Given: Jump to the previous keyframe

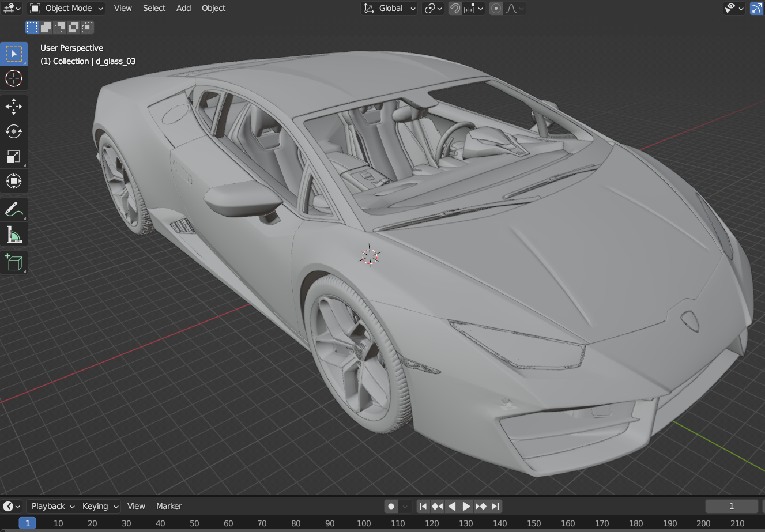Looking at the screenshot, I should pos(438,506).
